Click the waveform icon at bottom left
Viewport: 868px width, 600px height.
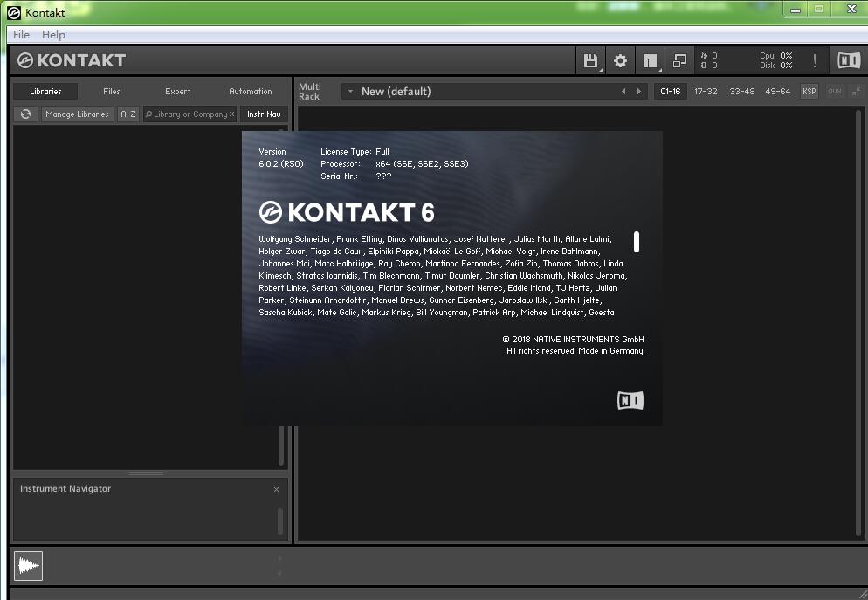pos(29,566)
